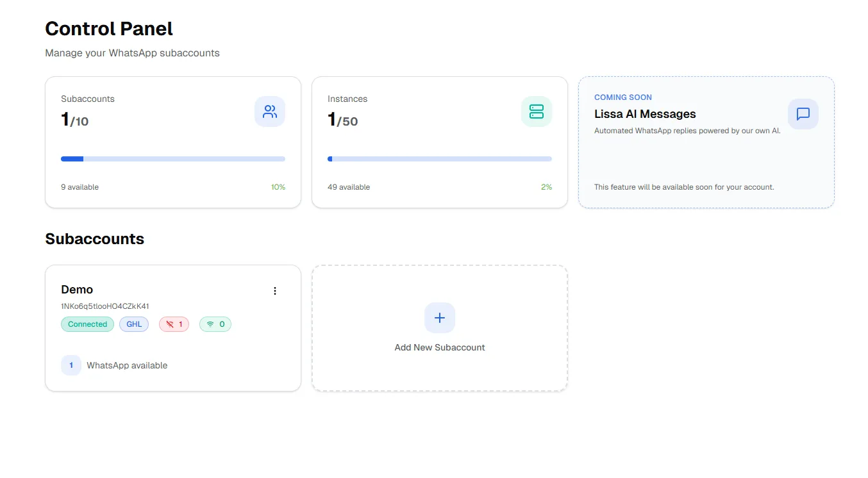868x478 pixels.
Task: Click the 49 available text
Action: point(349,187)
